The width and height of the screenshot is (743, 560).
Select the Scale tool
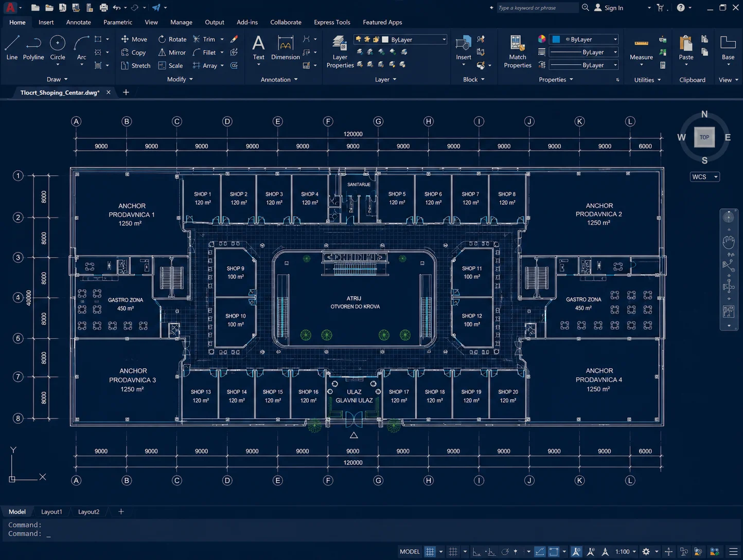pyautogui.click(x=170, y=66)
